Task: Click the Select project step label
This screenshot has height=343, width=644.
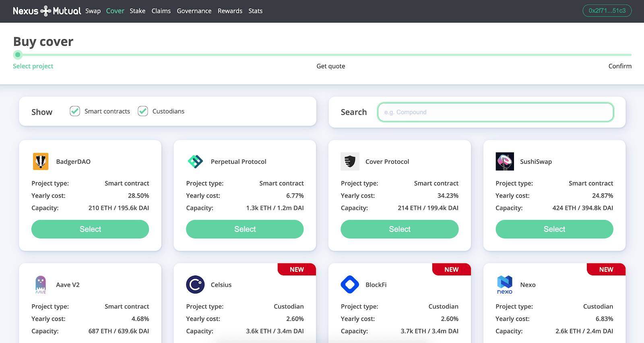Action: pos(33,66)
